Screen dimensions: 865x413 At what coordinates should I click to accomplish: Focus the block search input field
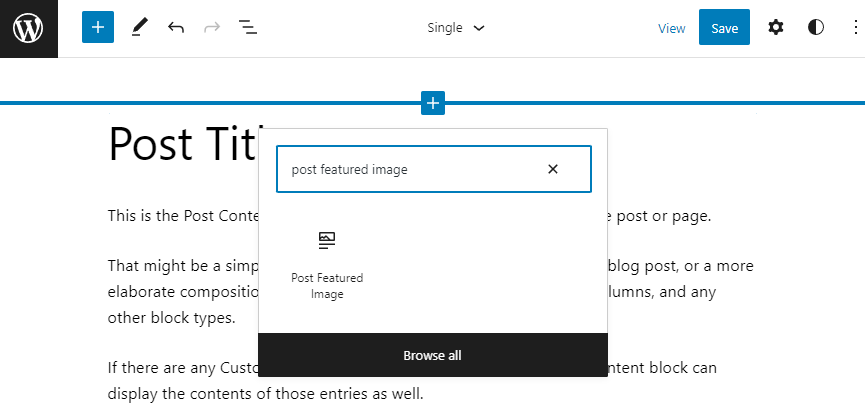[410, 169]
